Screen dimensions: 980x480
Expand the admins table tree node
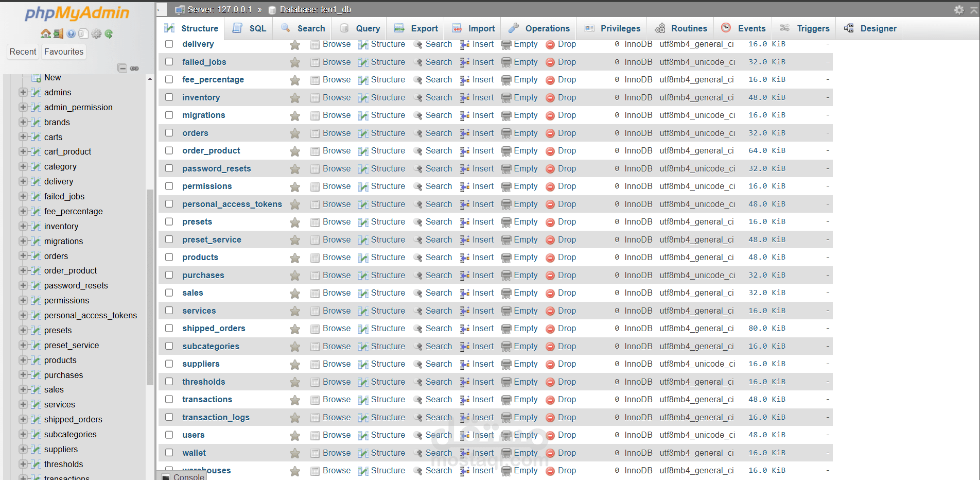click(x=23, y=92)
